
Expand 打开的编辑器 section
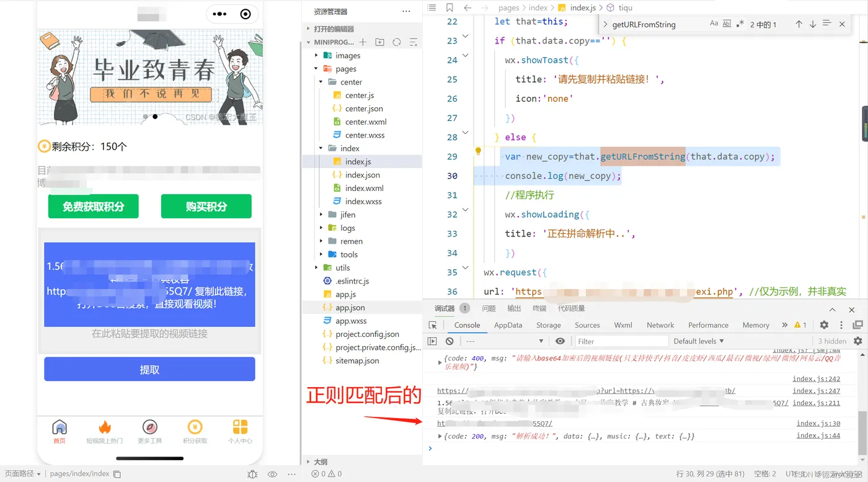click(x=361, y=29)
